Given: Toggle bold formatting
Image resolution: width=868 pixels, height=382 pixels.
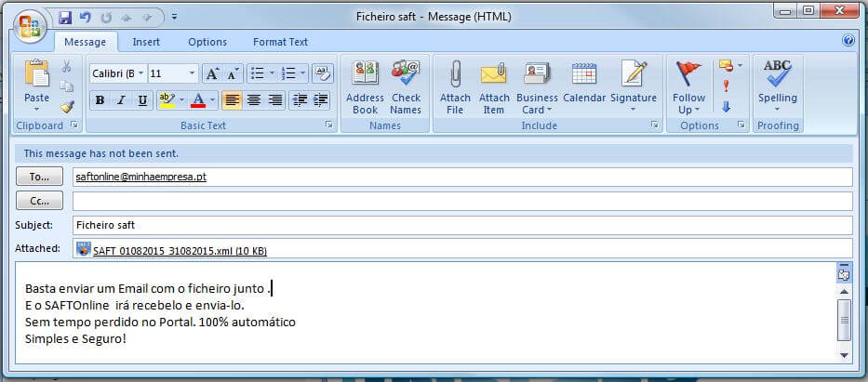Looking at the screenshot, I should [100, 100].
